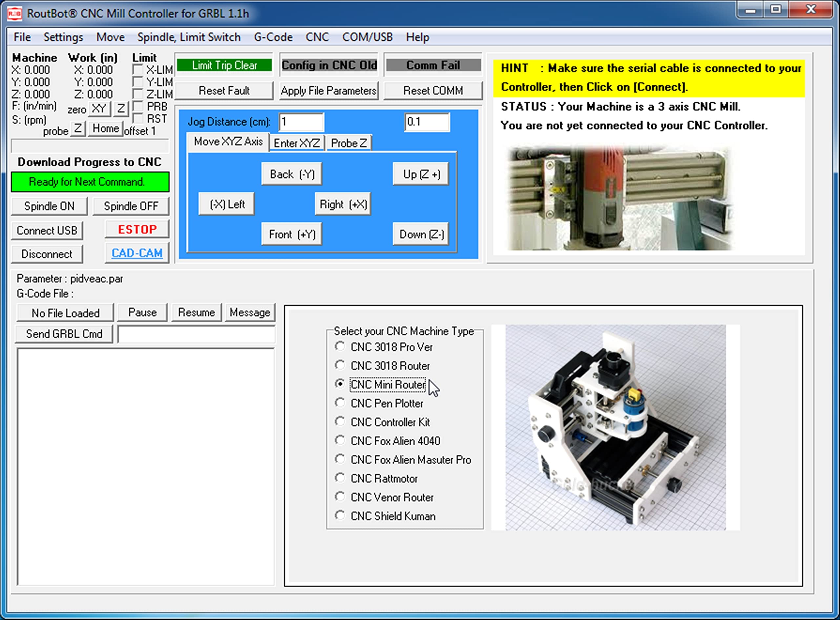Open the Settings menu
Image resolution: width=840 pixels, height=620 pixels.
click(63, 37)
